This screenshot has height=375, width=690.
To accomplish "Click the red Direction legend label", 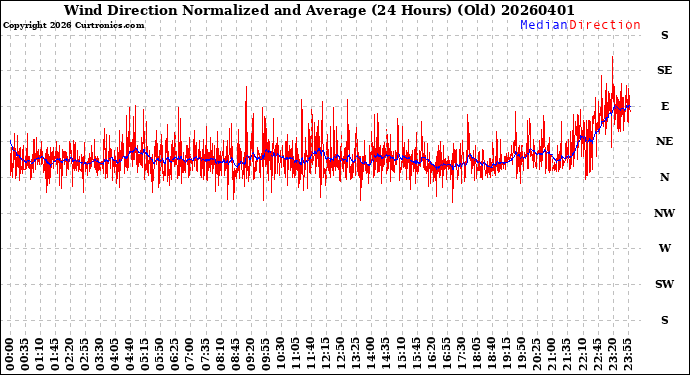I will click(x=605, y=25).
